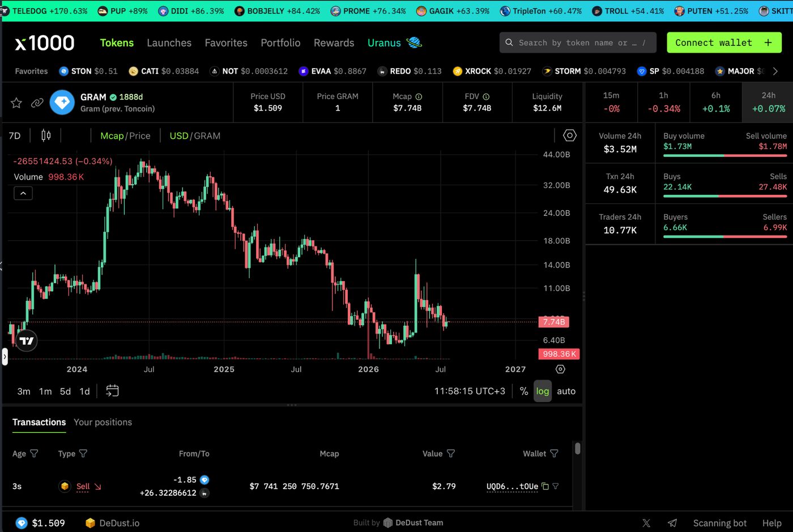This screenshot has height=532, width=793.
Task: Set chart range to 3m
Action: (x=24, y=391)
